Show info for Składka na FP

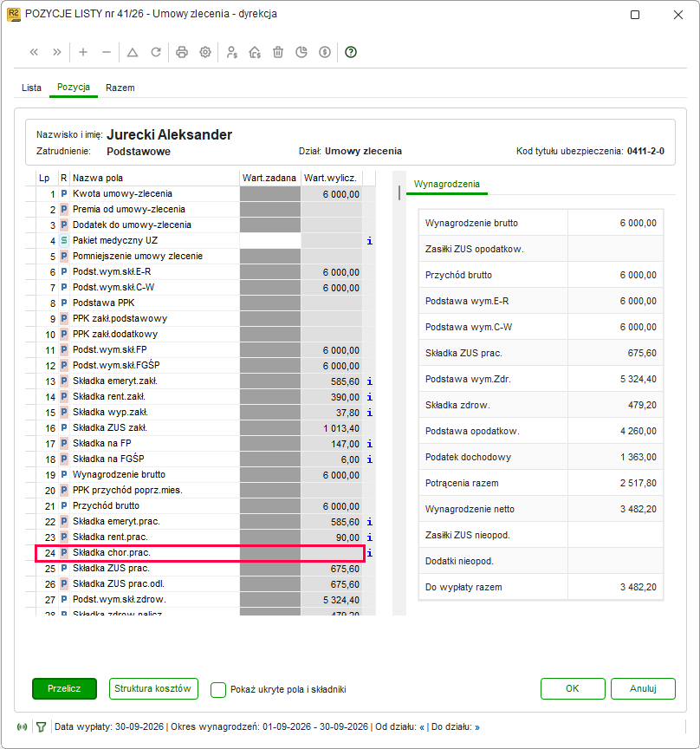pyautogui.click(x=370, y=444)
